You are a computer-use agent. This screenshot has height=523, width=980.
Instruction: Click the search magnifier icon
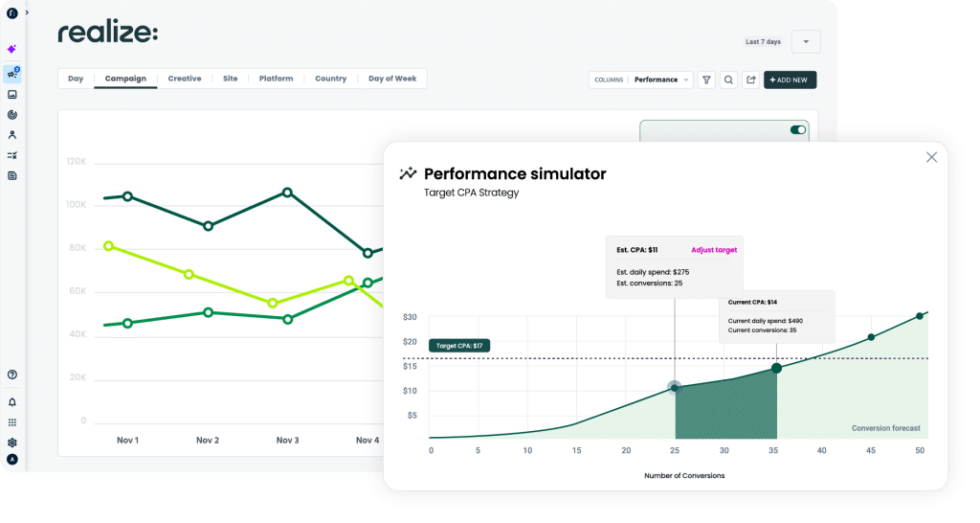point(729,80)
